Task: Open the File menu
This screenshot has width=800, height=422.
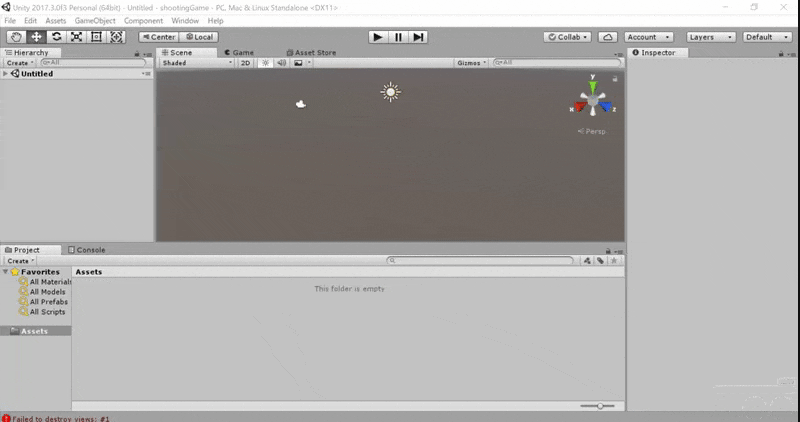Action: pos(10,21)
